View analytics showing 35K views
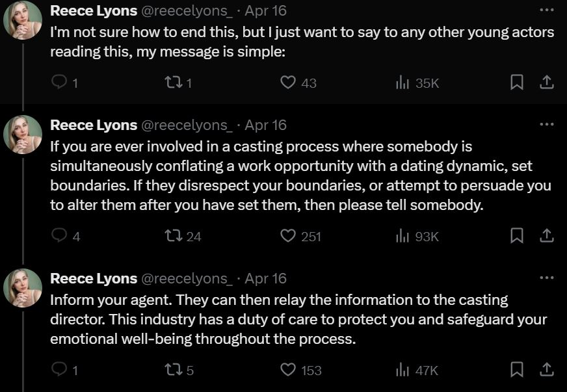Screen dimensions: 567x392 pos(417,83)
